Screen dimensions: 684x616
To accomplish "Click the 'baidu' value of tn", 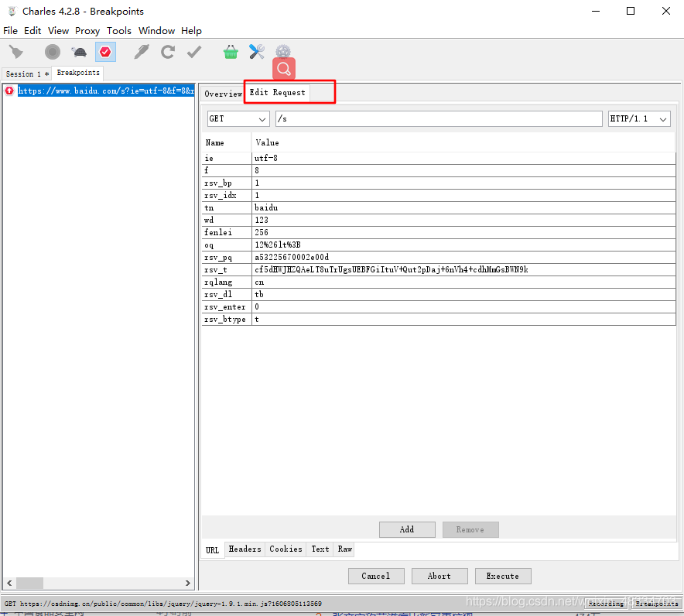I will (463, 207).
